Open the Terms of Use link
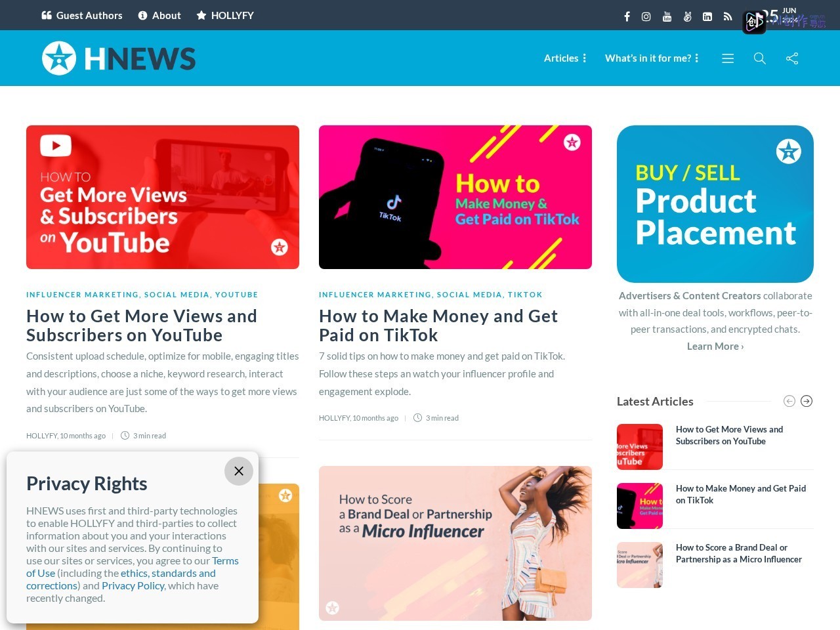840x630 pixels. 133,567
